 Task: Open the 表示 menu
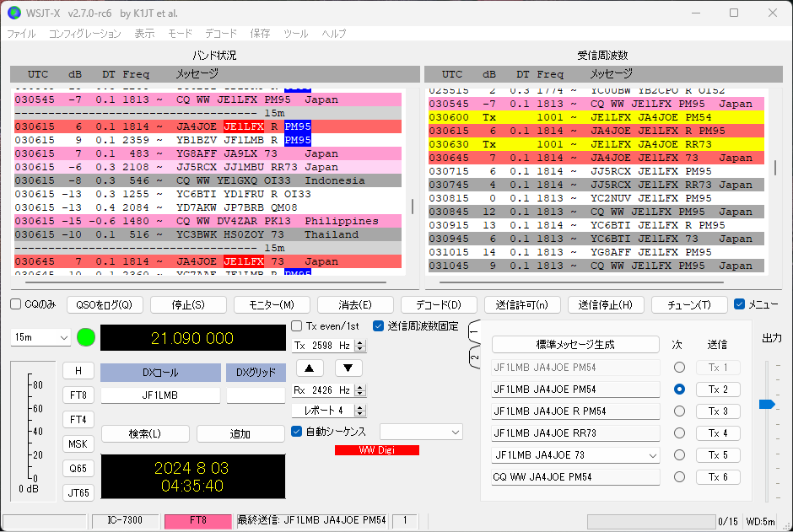coord(144,34)
